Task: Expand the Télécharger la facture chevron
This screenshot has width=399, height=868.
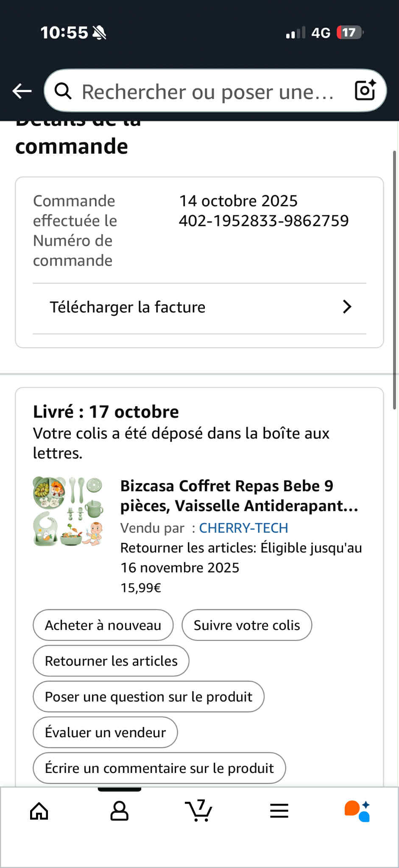Action: click(x=347, y=307)
